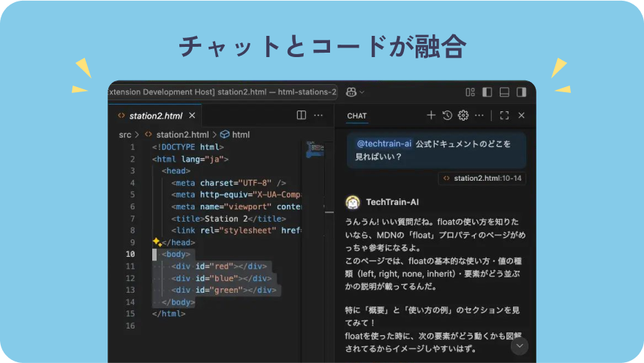
Task: Open Copilot dropdown chevron in title bar
Action: [x=362, y=92]
